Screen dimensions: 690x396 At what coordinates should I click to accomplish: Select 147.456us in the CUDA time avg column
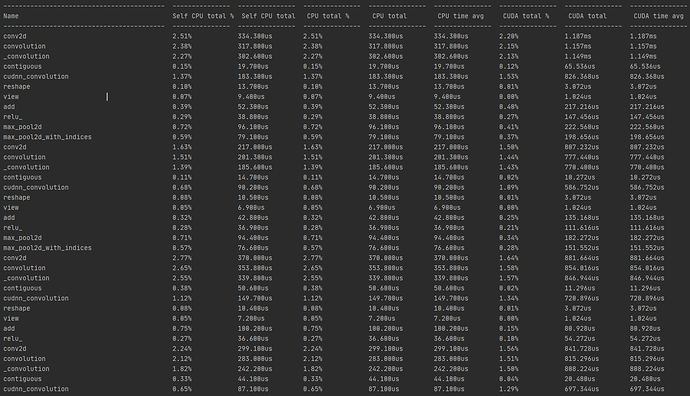[x=647, y=117]
